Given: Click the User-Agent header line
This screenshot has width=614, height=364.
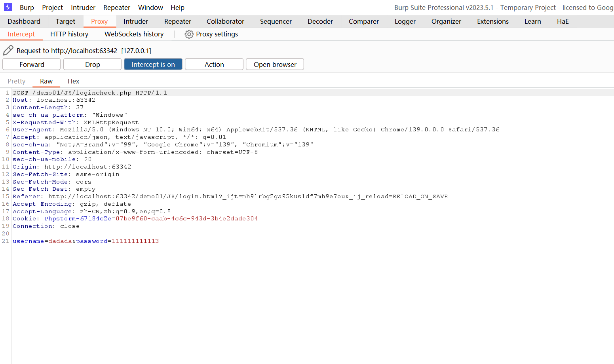Looking at the screenshot, I should point(256,130).
